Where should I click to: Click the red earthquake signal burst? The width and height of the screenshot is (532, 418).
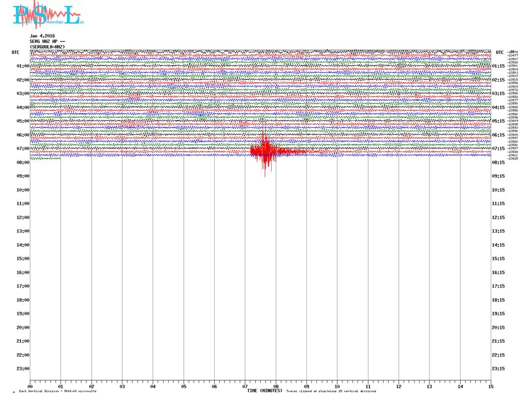(x=266, y=150)
